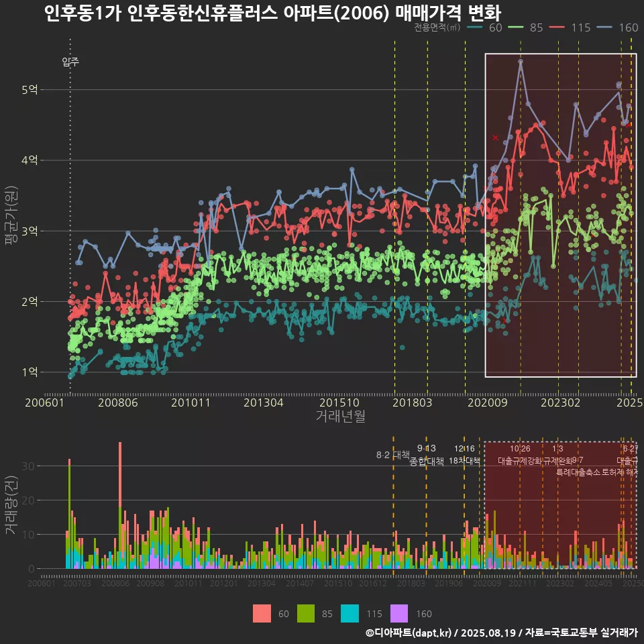Image resolution: width=644 pixels, height=644 pixels.
Task: Click the '202009' price chart x-axis label
Action: 488,402
